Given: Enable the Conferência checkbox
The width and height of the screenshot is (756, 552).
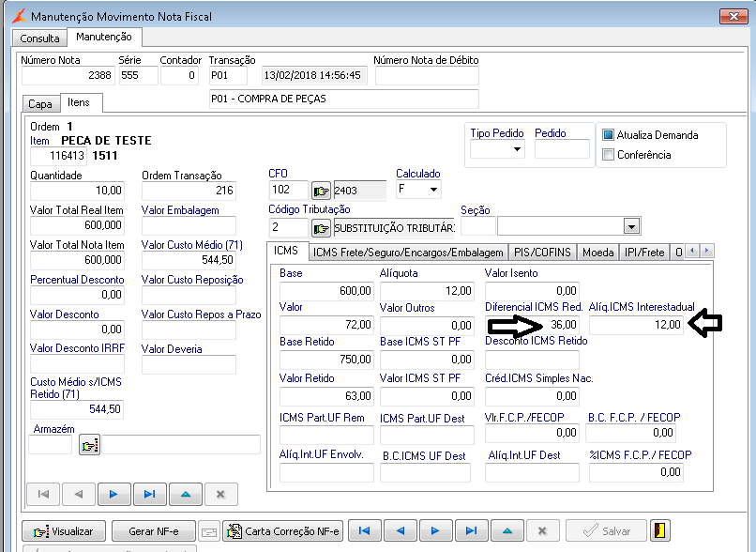Looking at the screenshot, I should point(608,155).
